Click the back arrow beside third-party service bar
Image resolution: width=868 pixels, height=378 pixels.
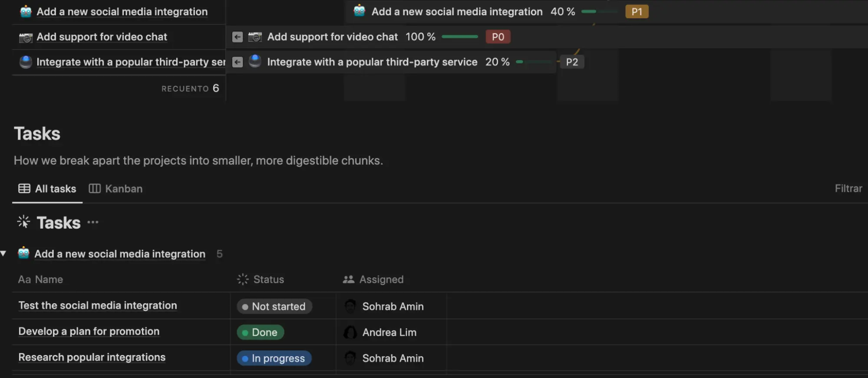(237, 62)
